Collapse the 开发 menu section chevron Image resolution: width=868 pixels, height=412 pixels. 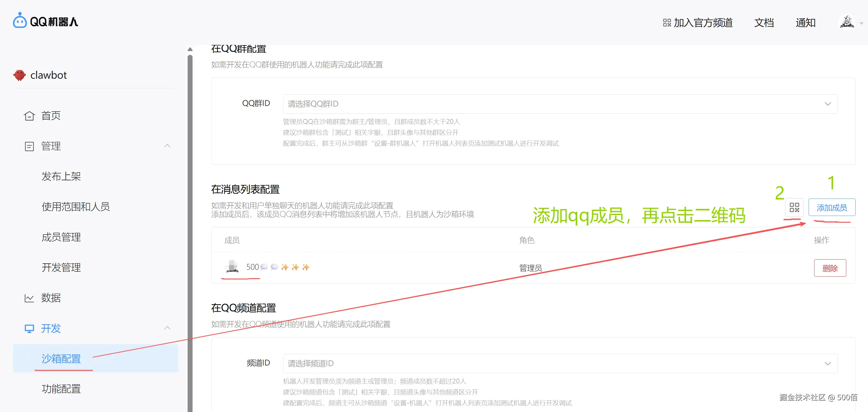click(x=167, y=328)
